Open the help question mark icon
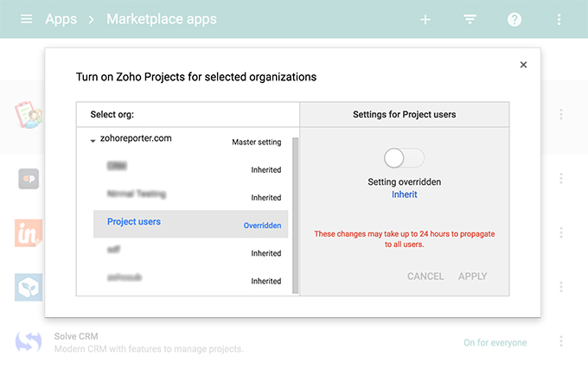 pos(514,20)
